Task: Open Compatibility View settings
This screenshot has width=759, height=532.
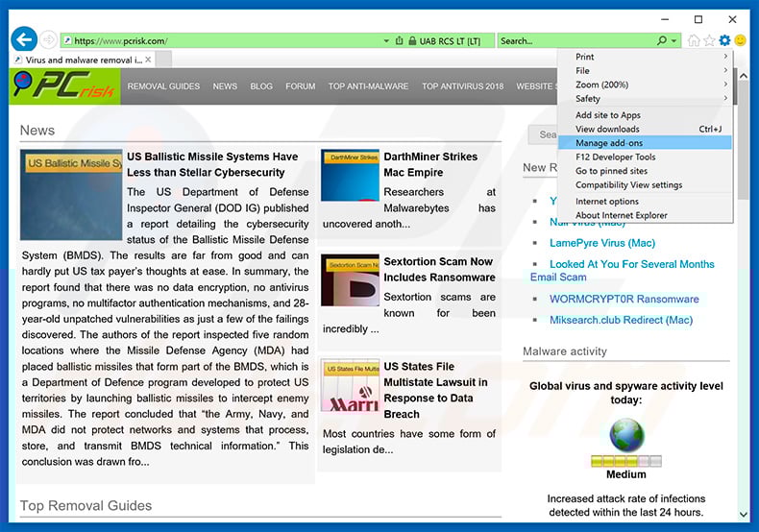Action: tap(646, 185)
